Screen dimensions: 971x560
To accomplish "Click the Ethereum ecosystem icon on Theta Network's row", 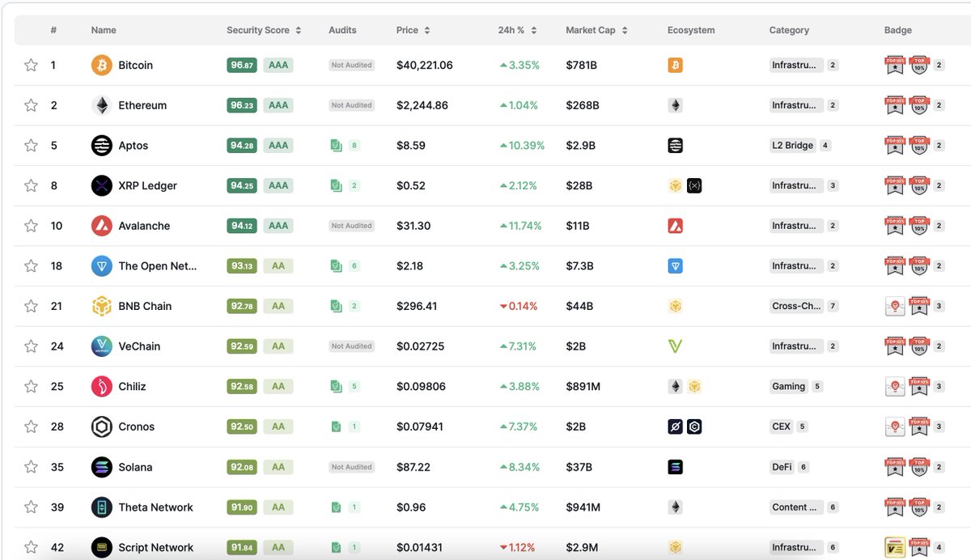I will pos(675,507).
